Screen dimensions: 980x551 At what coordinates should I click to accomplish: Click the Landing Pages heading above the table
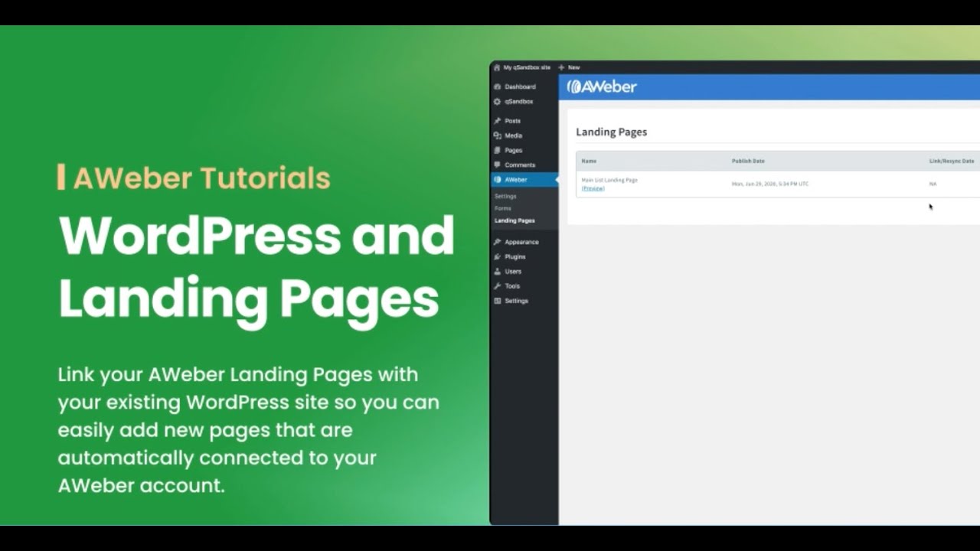[611, 132]
